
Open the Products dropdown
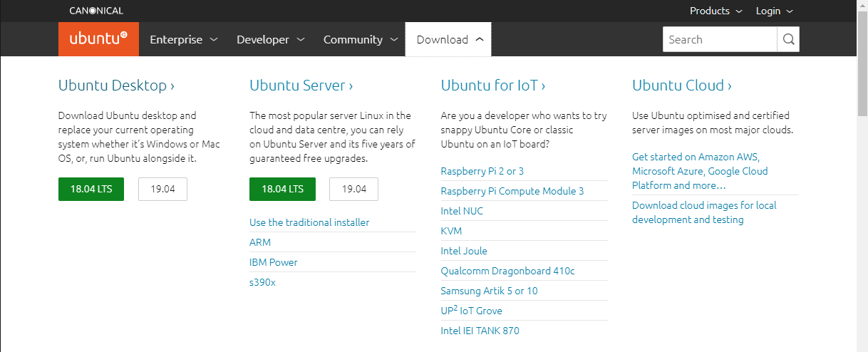click(x=715, y=11)
